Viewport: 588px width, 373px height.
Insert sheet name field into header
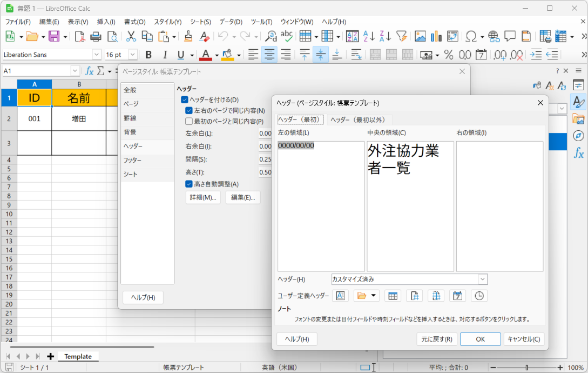pos(393,296)
